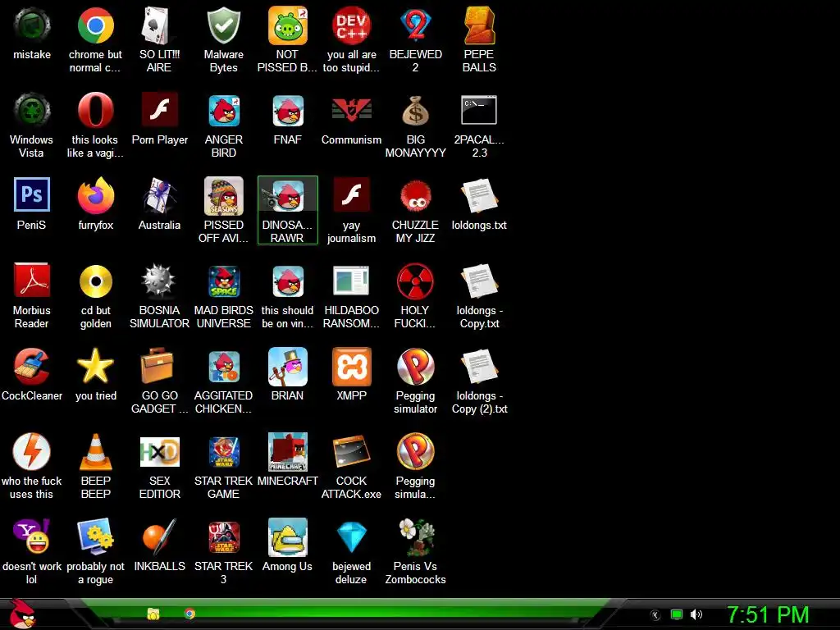Select the ANGER BIRD icon
The image size is (840, 630).
pyautogui.click(x=223, y=111)
